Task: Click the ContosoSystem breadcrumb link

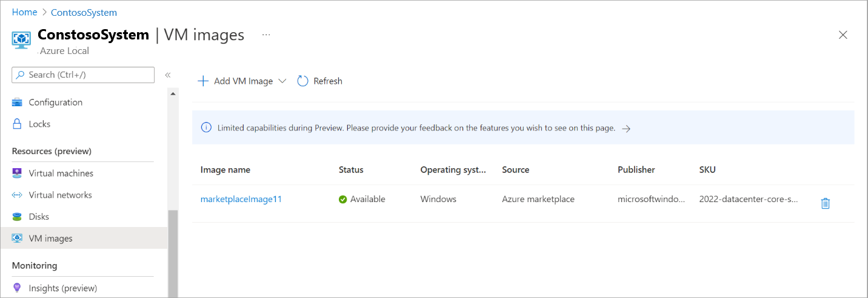Action: 84,12
